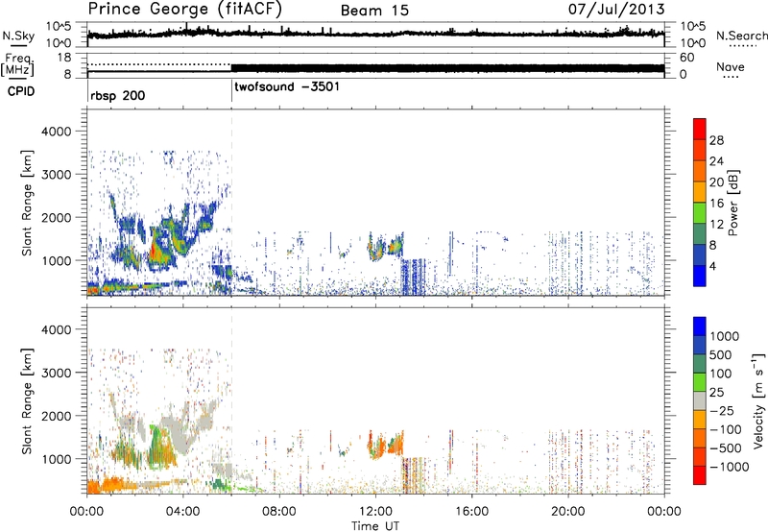Click the 'N.Search' legend label
The image size is (768, 532).
pos(741,36)
